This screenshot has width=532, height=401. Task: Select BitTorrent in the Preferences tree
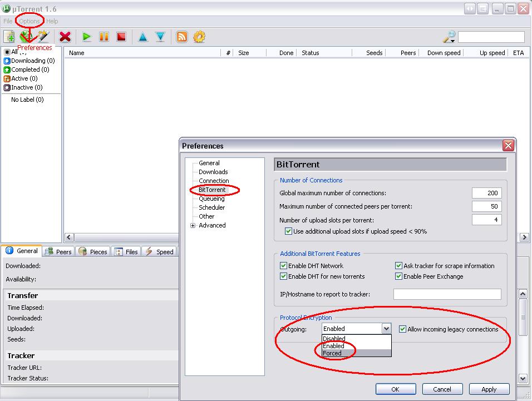(x=212, y=190)
